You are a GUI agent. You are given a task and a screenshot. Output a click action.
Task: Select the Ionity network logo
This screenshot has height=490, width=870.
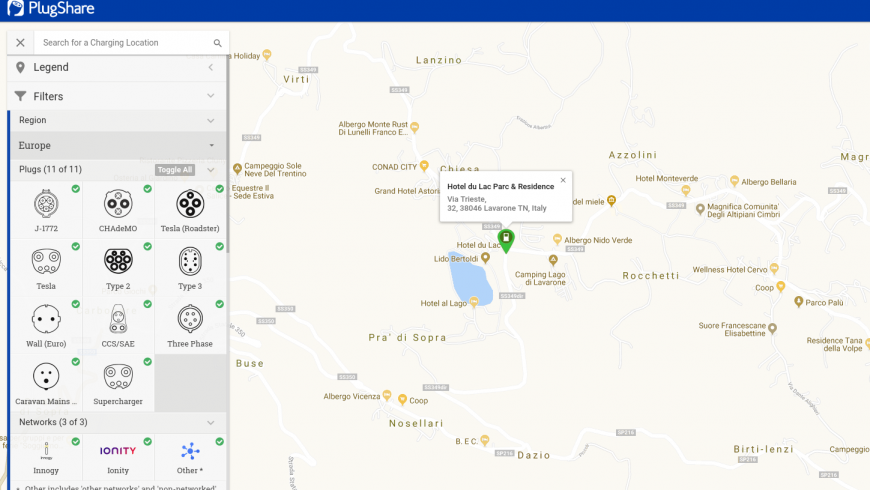coord(118,451)
